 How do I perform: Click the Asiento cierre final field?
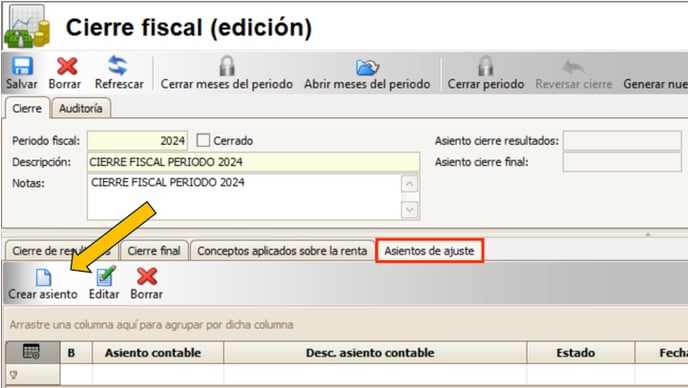tap(622, 162)
